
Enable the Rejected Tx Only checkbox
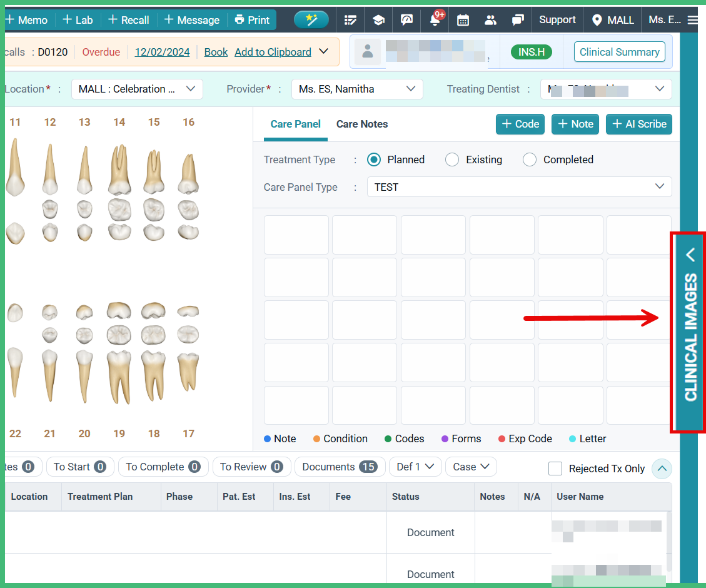coord(555,469)
